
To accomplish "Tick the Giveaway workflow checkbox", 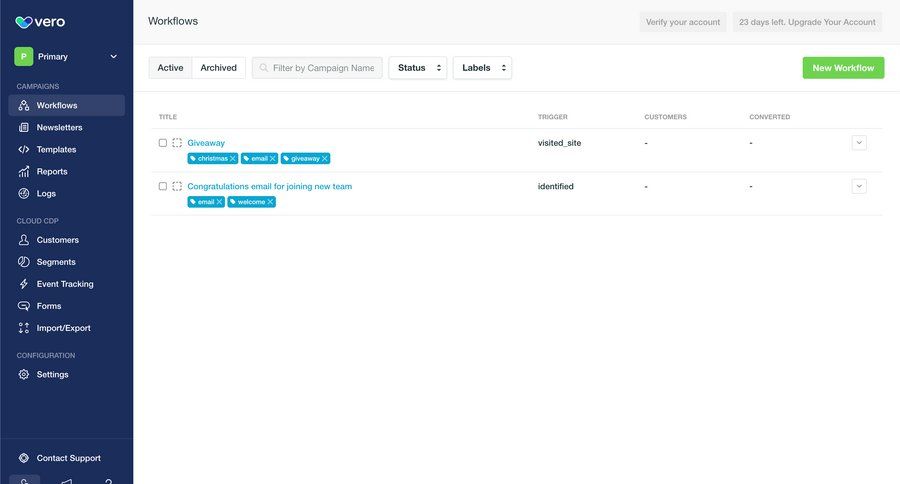I will (163, 143).
